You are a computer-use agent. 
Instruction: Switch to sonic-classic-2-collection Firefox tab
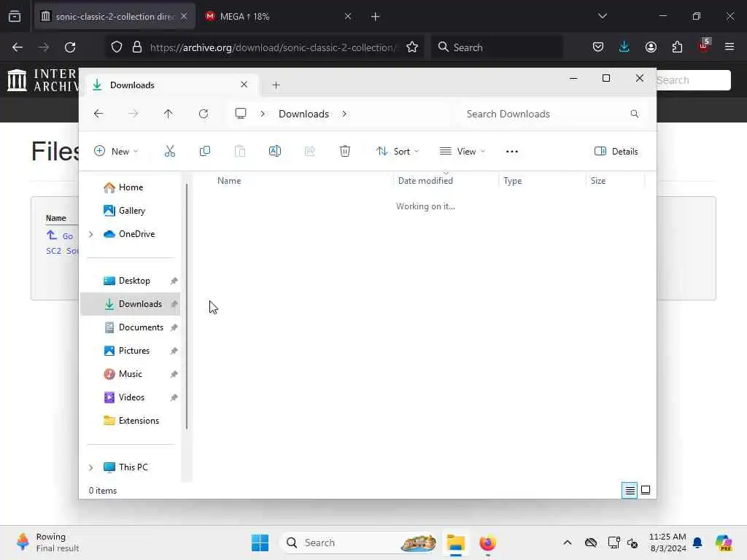point(115,17)
